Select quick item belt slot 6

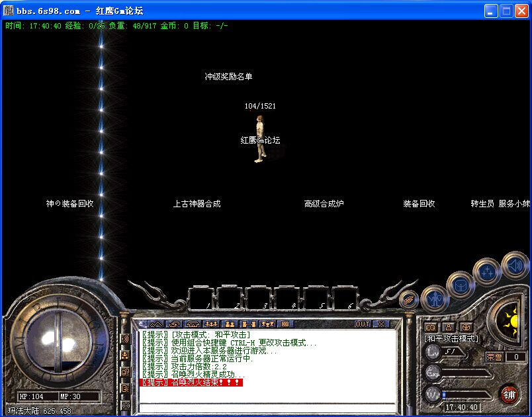point(345,299)
